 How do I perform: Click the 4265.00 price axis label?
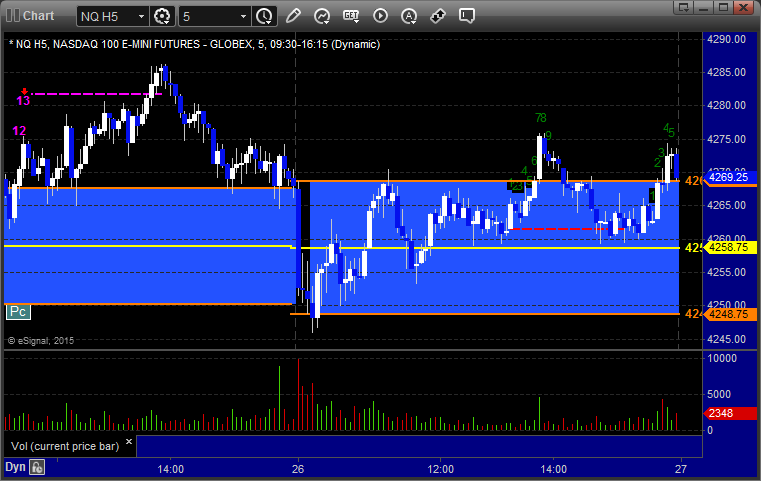727,205
